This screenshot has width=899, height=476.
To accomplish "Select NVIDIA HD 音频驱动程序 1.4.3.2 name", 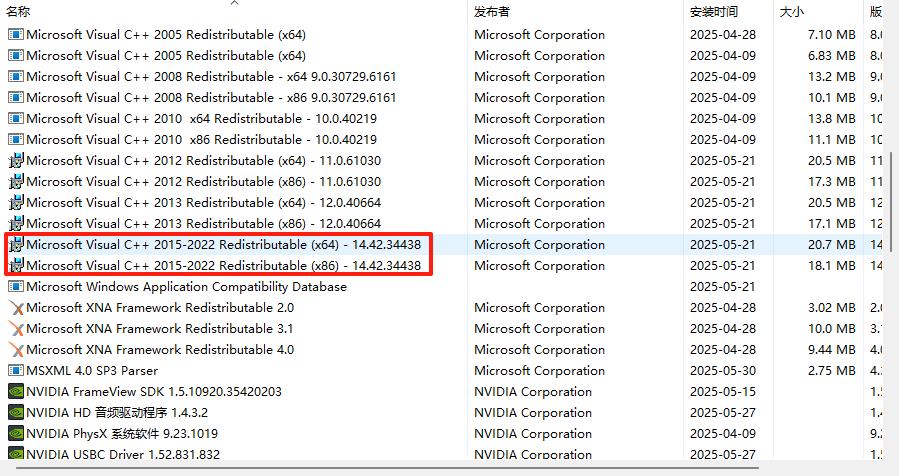I will click(117, 413).
